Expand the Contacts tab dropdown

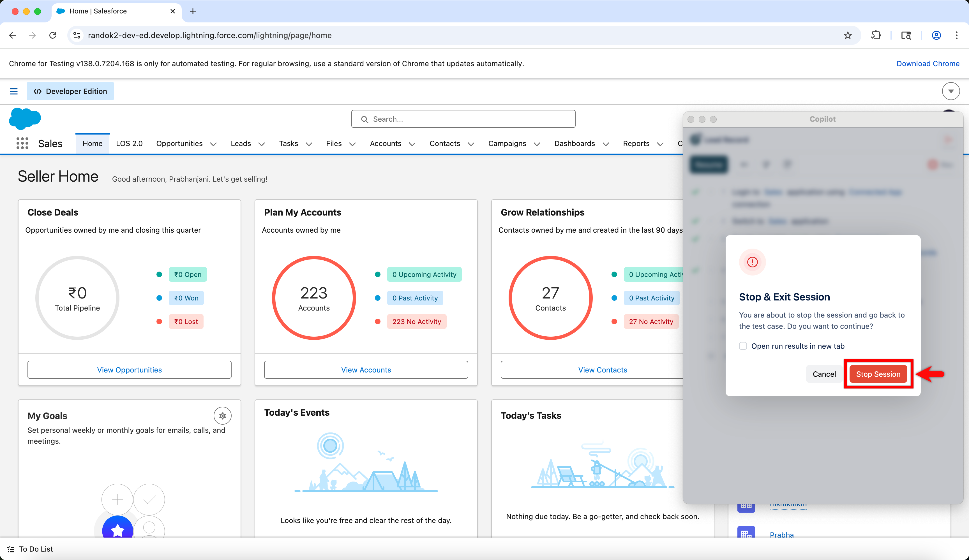471,144
